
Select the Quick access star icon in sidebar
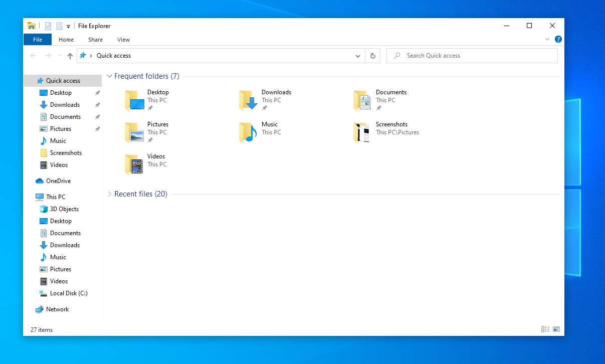click(40, 80)
